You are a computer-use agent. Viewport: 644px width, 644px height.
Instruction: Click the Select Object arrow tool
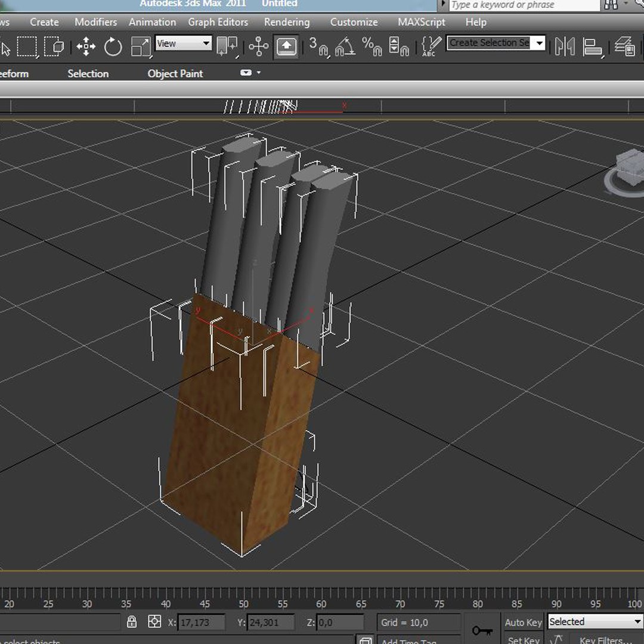[5, 48]
